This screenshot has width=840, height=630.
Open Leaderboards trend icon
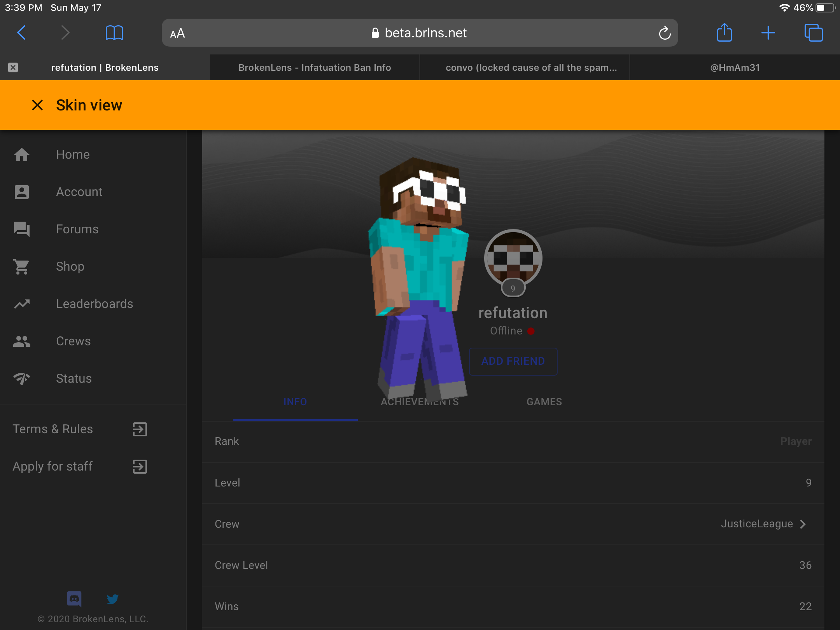pyautogui.click(x=22, y=304)
